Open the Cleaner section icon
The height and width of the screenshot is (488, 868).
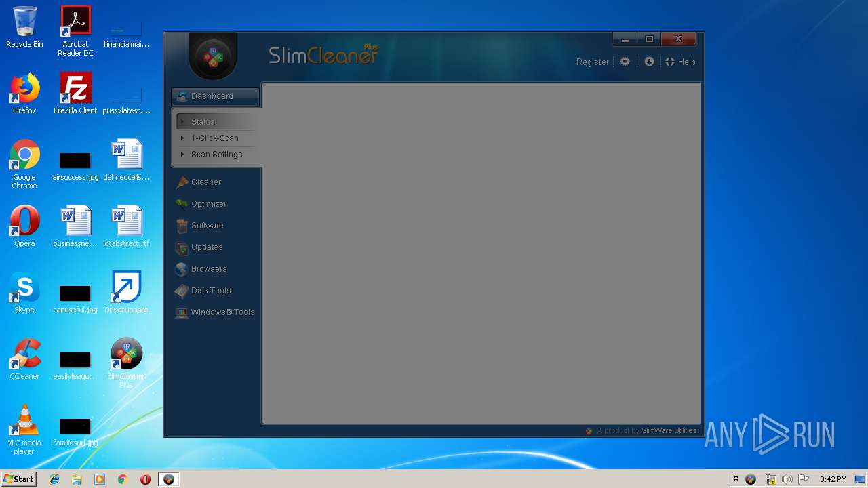182,182
